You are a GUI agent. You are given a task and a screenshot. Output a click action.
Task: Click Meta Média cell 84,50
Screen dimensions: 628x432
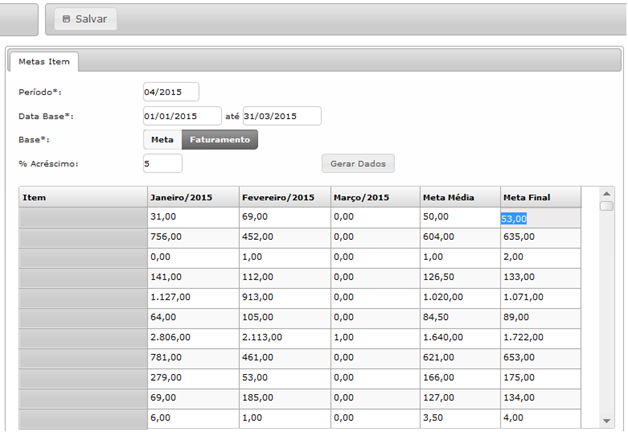pyautogui.click(x=460, y=317)
